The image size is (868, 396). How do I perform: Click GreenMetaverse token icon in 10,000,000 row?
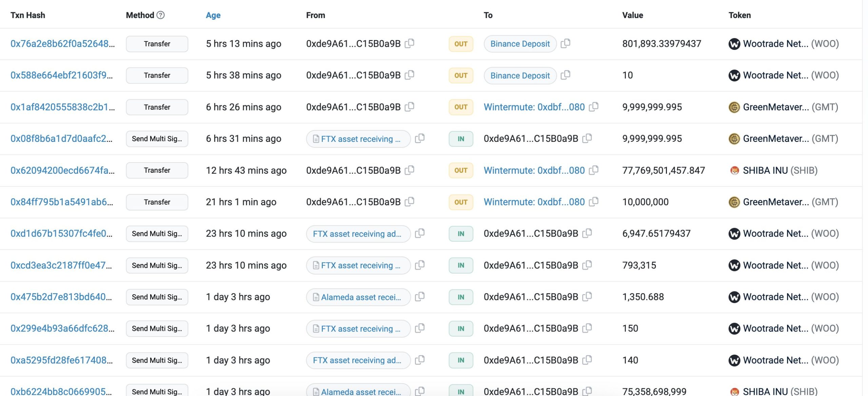tap(734, 202)
